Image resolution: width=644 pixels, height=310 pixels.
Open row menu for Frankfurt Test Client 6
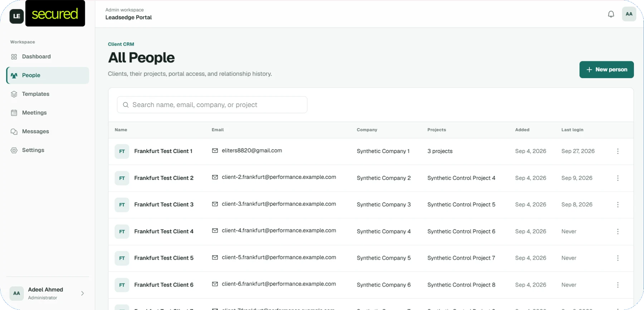coord(618,285)
